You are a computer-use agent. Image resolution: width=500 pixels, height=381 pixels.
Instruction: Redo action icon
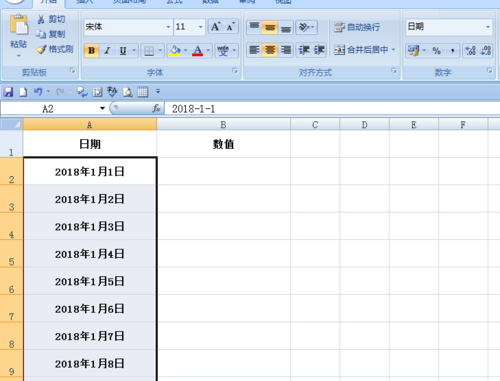(60, 92)
